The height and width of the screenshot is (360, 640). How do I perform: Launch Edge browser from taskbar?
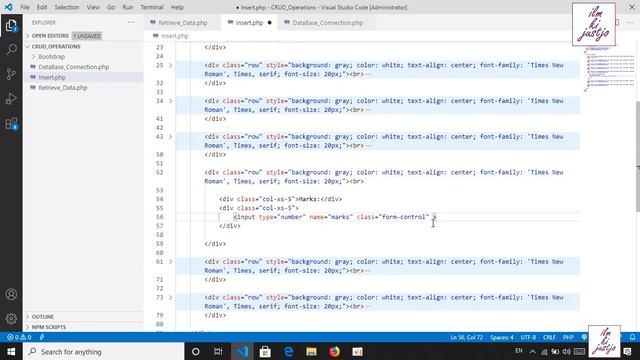point(289,351)
